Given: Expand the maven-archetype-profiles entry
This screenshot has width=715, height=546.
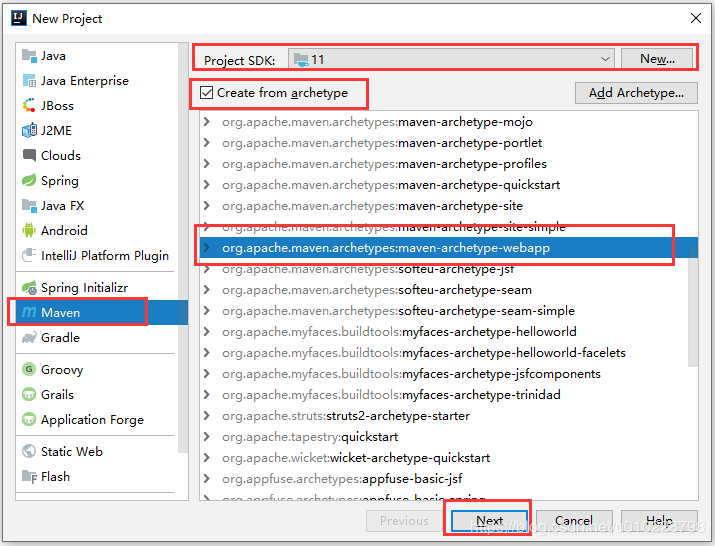Looking at the screenshot, I should click(x=207, y=164).
